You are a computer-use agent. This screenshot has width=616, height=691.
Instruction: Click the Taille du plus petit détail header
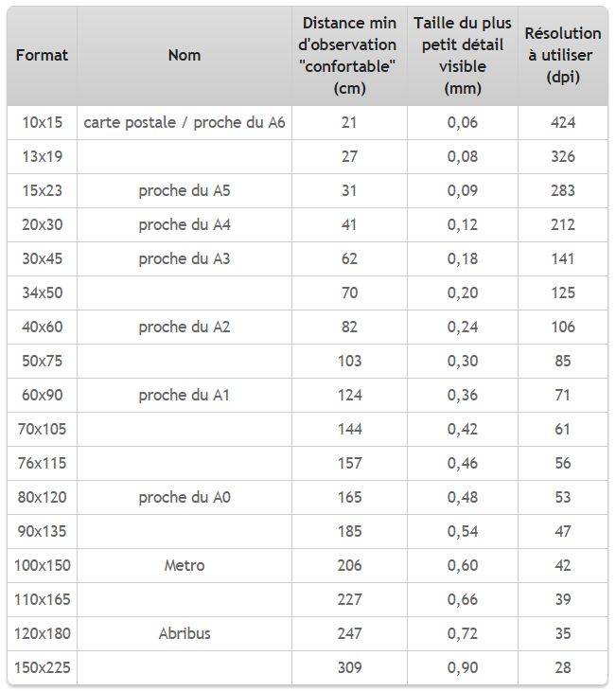pos(462,56)
